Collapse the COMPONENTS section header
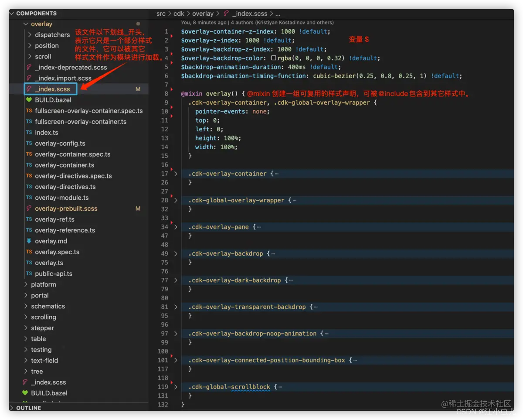 (36, 14)
